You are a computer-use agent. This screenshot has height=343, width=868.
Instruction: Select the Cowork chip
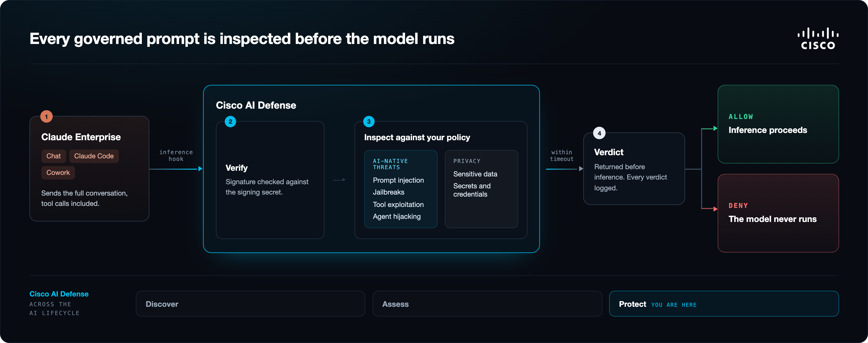pyautogui.click(x=58, y=173)
